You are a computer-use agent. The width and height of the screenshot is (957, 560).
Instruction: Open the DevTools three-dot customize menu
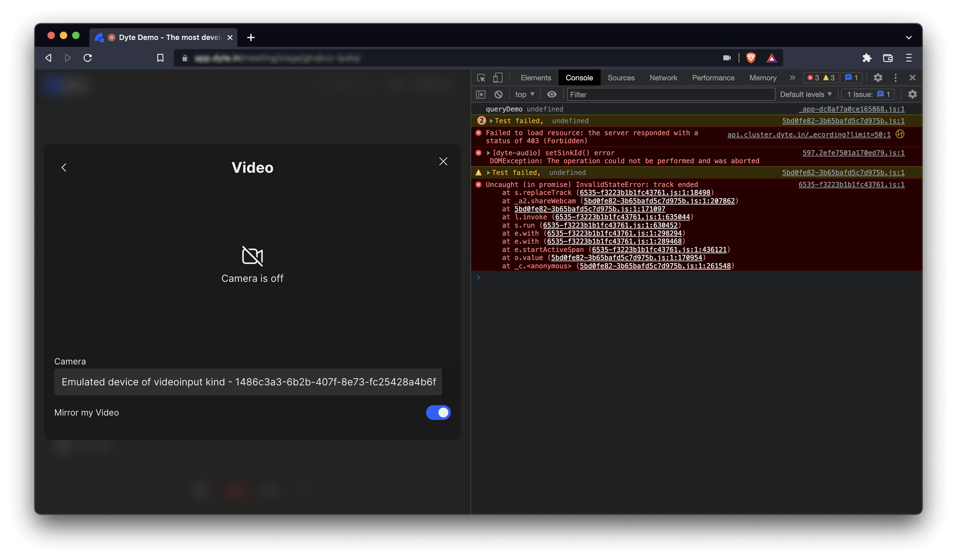[895, 77]
